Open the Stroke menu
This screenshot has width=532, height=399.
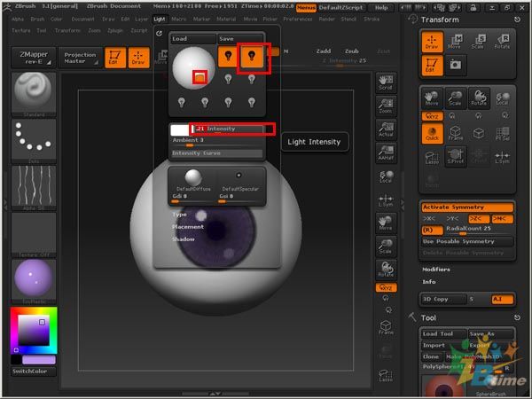(x=372, y=19)
